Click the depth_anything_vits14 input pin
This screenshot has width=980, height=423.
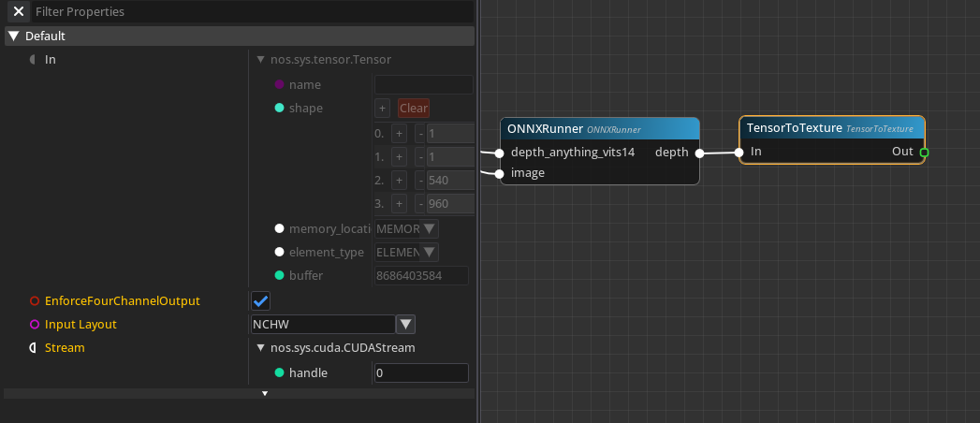(499, 153)
